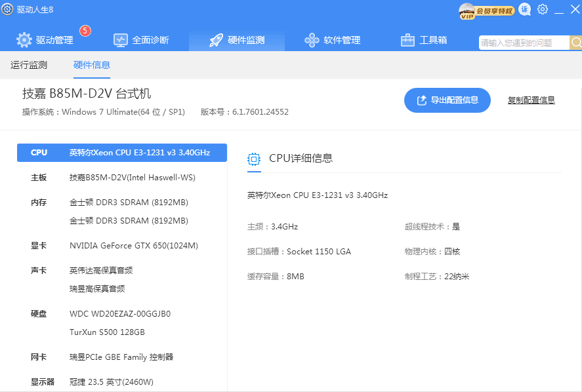
Task: Select the 硬件信息 sub-tab
Action: 92,65
